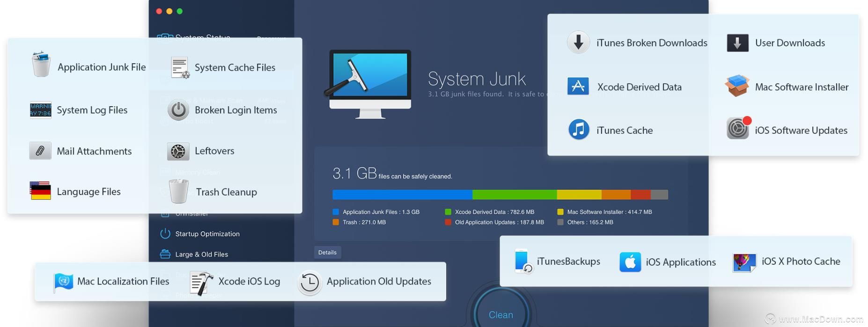Select the Xcode iOS Log hammer icon
This screenshot has height=327, width=868.
[201, 283]
